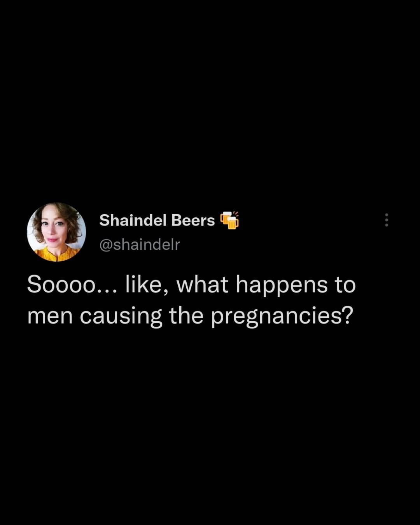Open the three-dot more options menu
Screen dimensions: 420x525
(386, 220)
